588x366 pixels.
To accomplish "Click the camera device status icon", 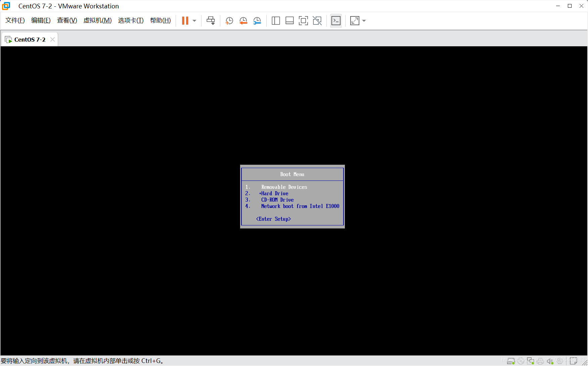I will (560, 361).
